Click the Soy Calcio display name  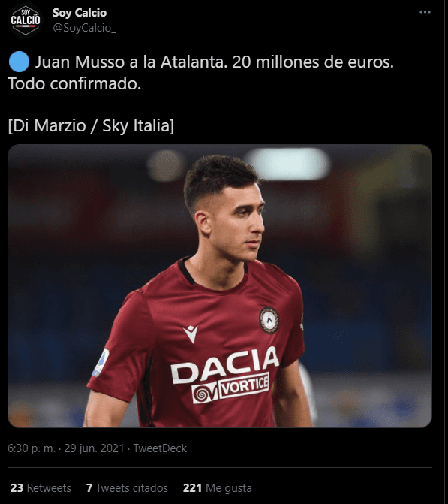coord(80,13)
